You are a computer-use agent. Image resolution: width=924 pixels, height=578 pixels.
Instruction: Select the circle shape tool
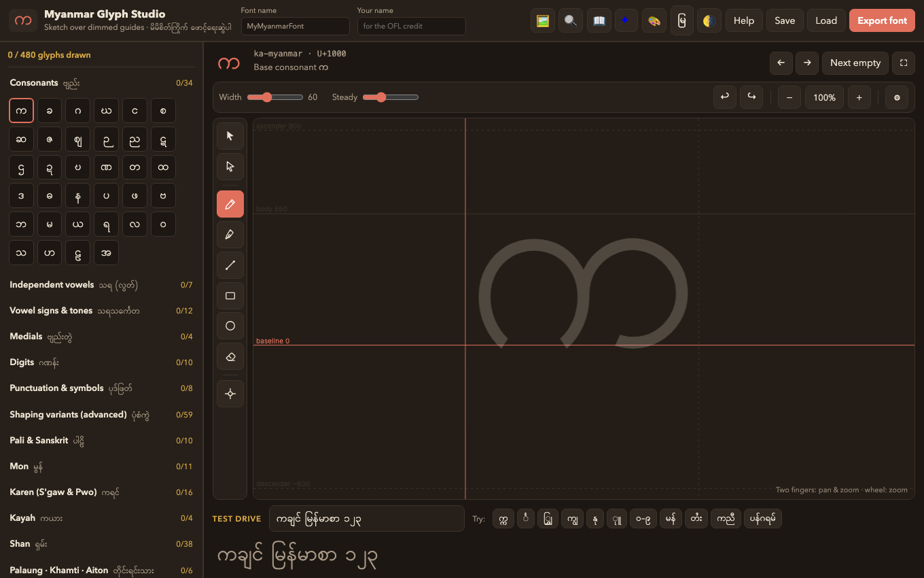tap(230, 326)
